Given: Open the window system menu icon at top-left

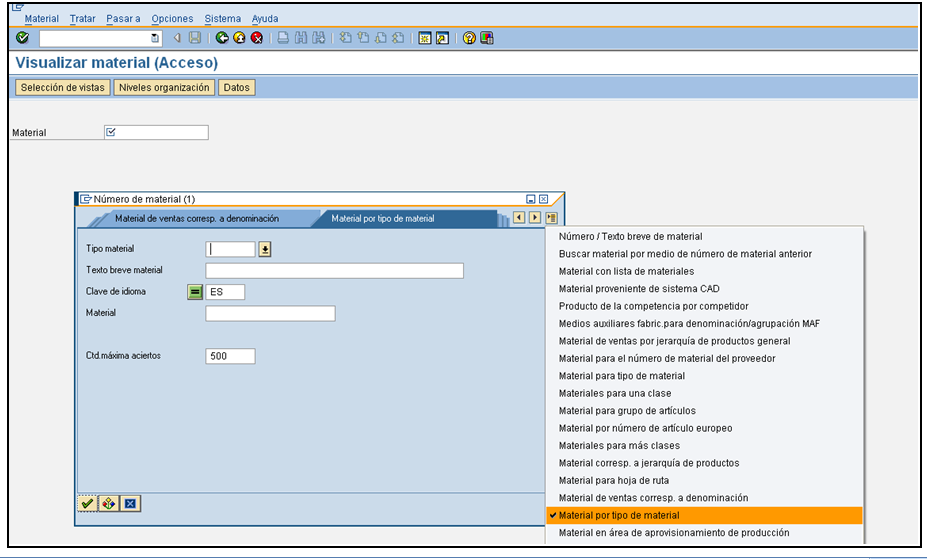Looking at the screenshot, I should coord(18,7).
